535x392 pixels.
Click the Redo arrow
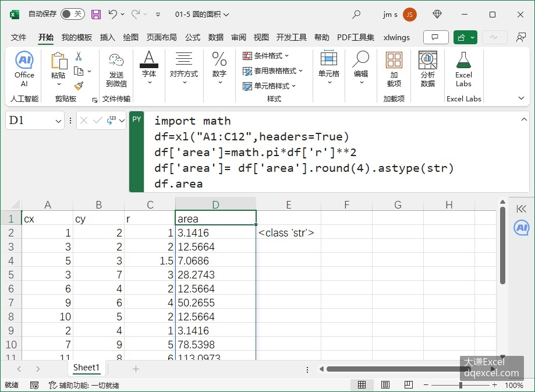pos(136,15)
